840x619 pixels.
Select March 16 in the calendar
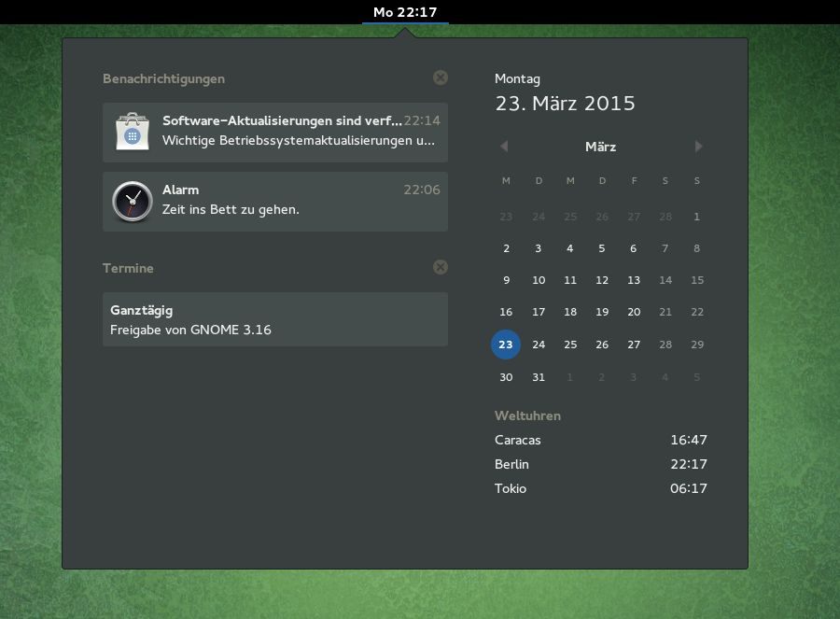(x=506, y=312)
